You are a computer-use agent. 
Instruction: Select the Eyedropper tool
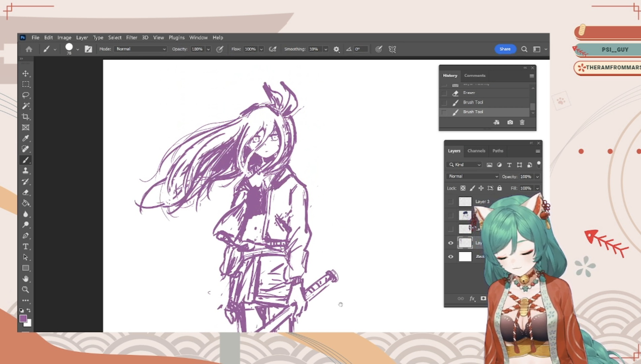pos(26,138)
